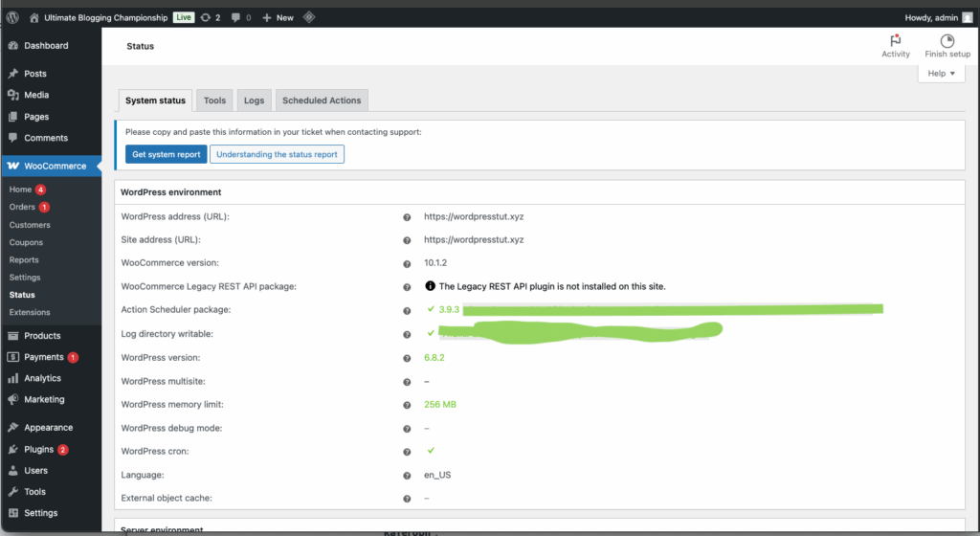Open Comments in the sidebar
The height and width of the screenshot is (536, 980).
pos(52,138)
